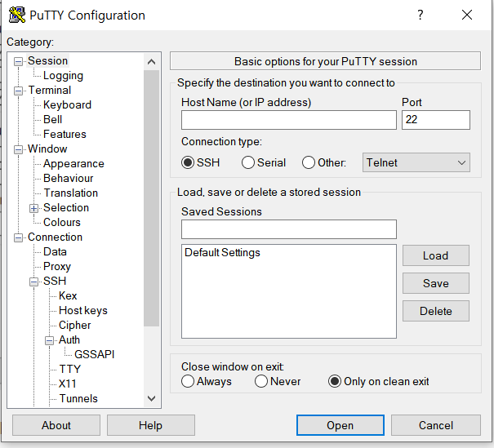Show the TTY category
The image size is (494, 448).
[70, 370]
